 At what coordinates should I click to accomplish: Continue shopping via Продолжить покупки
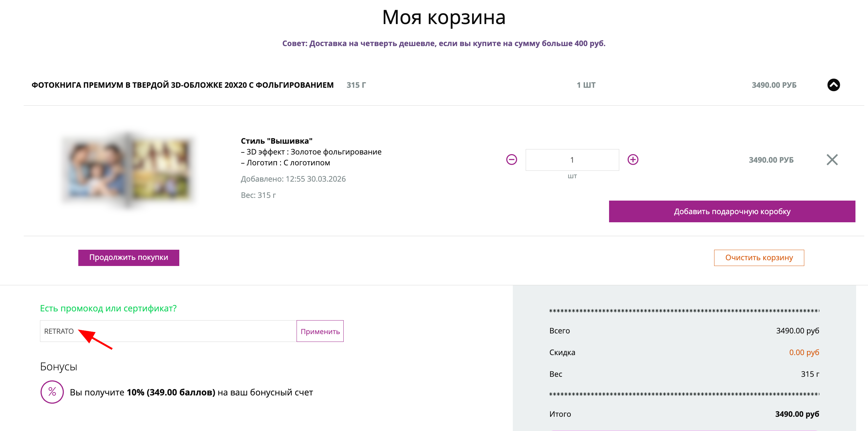128,258
